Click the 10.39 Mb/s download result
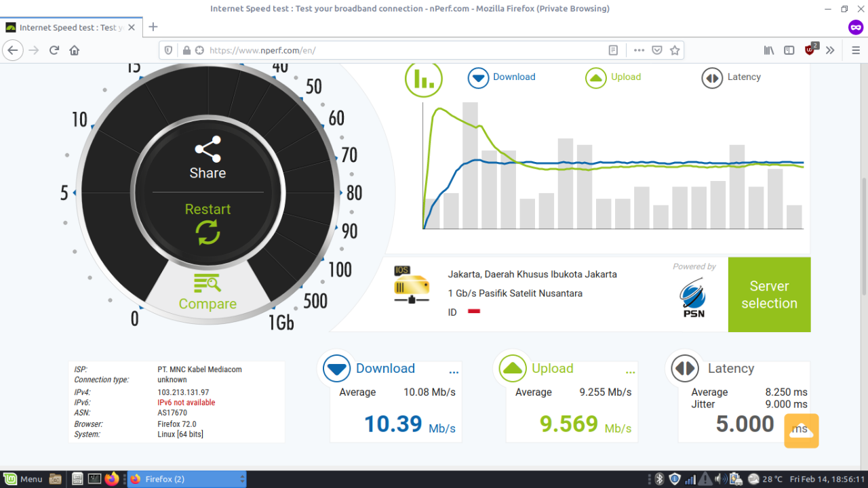Viewport: 868px width, 488px height. point(410,424)
